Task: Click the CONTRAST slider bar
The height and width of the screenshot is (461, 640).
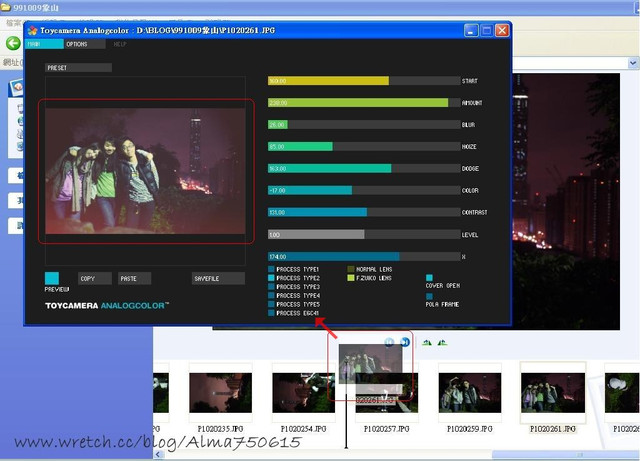Action: (364, 212)
